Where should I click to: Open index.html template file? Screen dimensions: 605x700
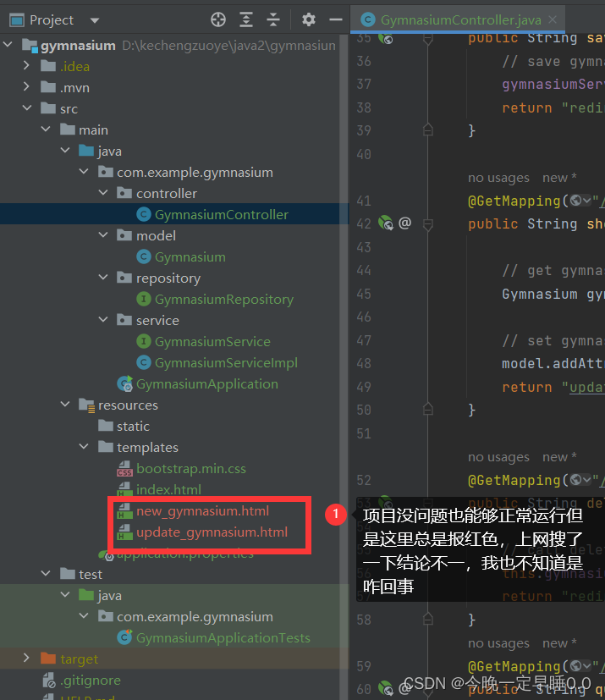(168, 490)
